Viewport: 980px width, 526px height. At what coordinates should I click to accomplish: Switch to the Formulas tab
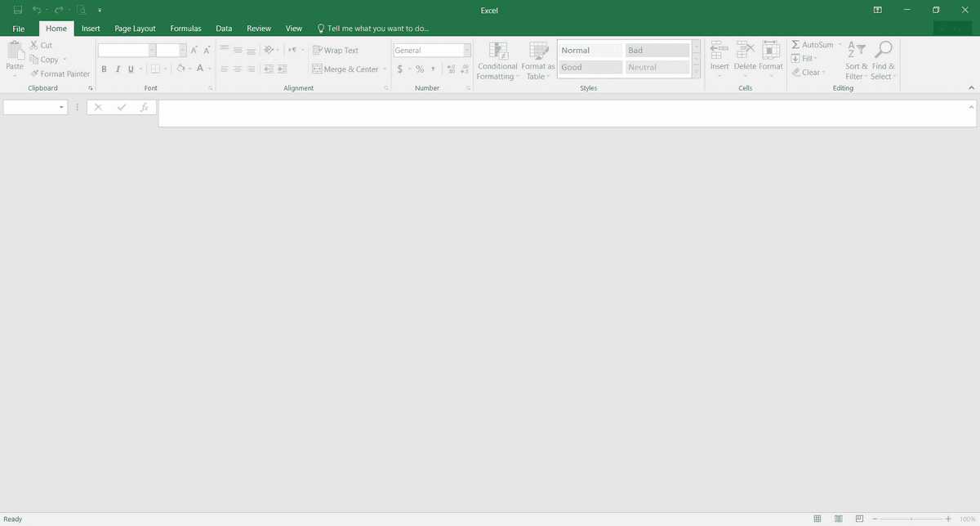click(185, 29)
